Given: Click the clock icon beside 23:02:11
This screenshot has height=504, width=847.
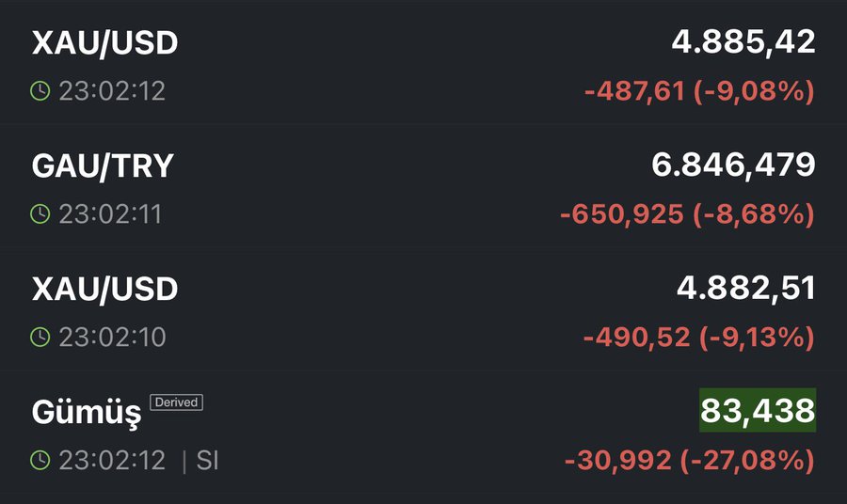Looking at the screenshot, I should click(40, 214).
